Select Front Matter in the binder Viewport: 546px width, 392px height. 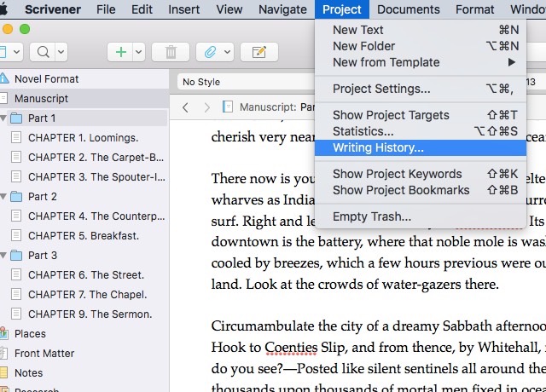pos(44,354)
